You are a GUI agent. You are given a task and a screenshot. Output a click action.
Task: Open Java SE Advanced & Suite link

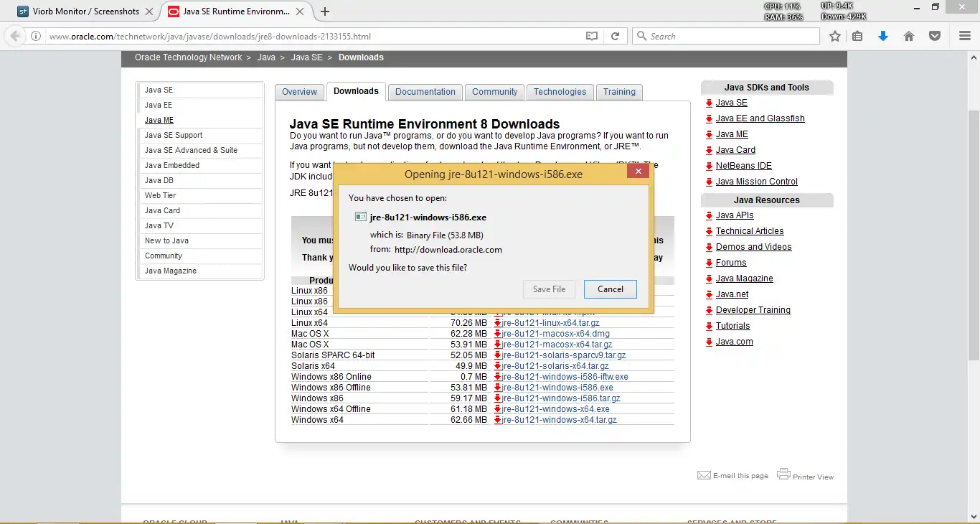[x=191, y=150]
